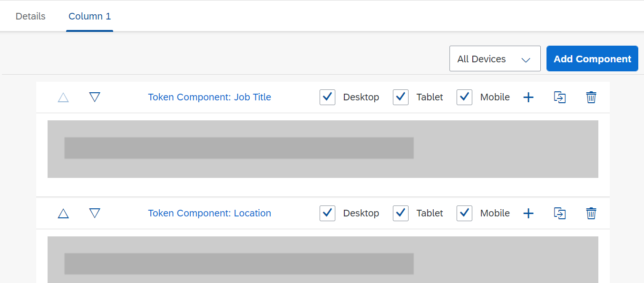Move Job Title component down with arrow
Viewport: 644px width, 283px height.
click(95, 97)
